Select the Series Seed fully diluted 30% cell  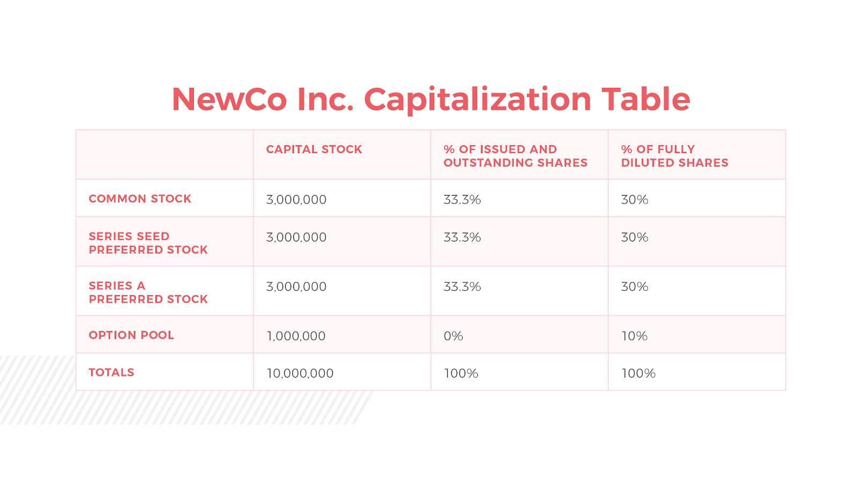[x=635, y=237]
